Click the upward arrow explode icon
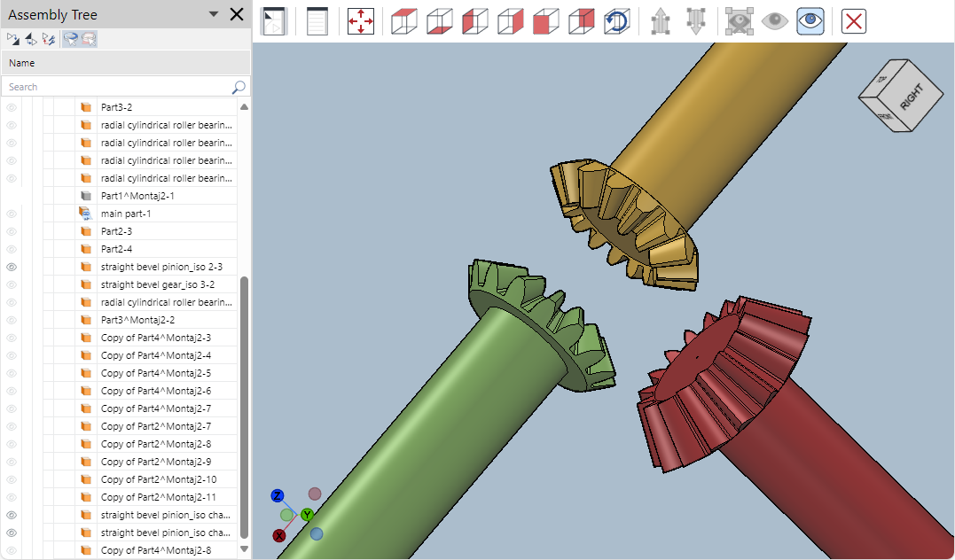The width and height of the screenshot is (955, 560). click(661, 21)
